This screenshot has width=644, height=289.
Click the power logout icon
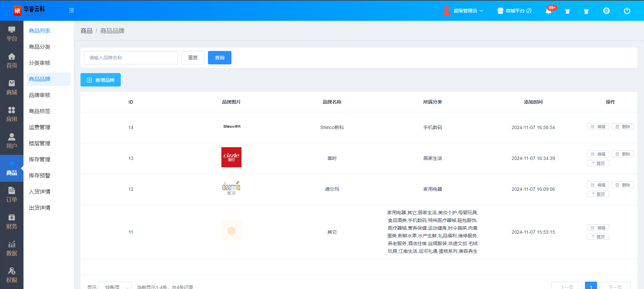(627, 11)
